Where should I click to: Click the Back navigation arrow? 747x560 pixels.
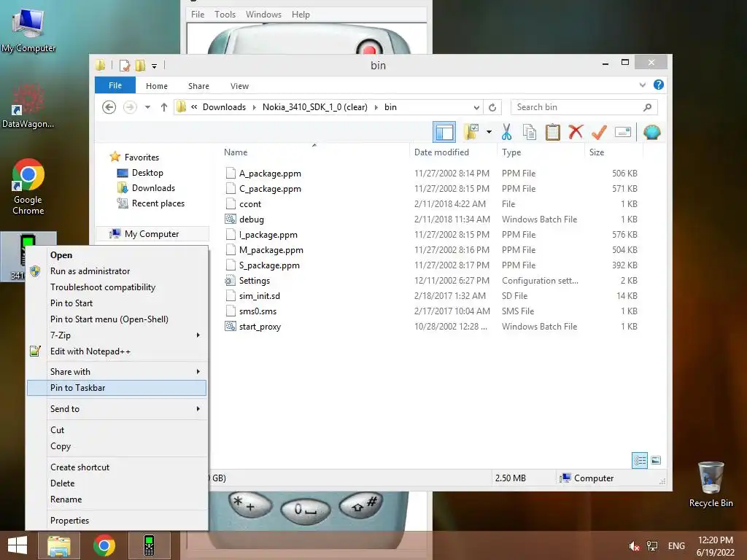click(109, 107)
